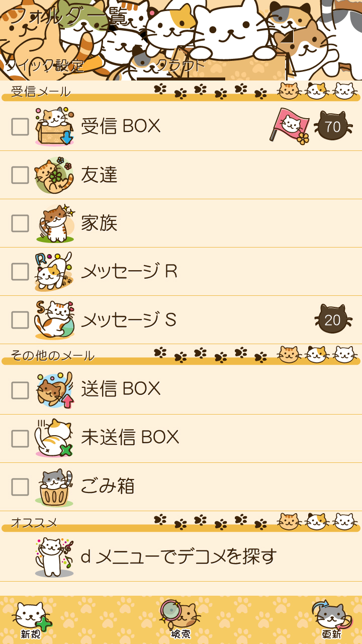Screen dimensions: 362x644
Task: Tap the 受信 BOX cat-in-box icon
Action: point(54,126)
